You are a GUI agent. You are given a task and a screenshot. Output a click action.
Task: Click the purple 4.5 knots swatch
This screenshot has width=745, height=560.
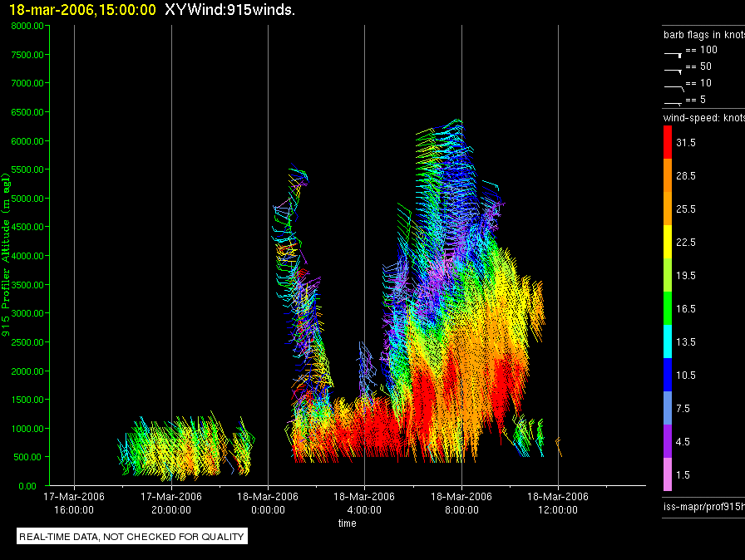click(668, 441)
